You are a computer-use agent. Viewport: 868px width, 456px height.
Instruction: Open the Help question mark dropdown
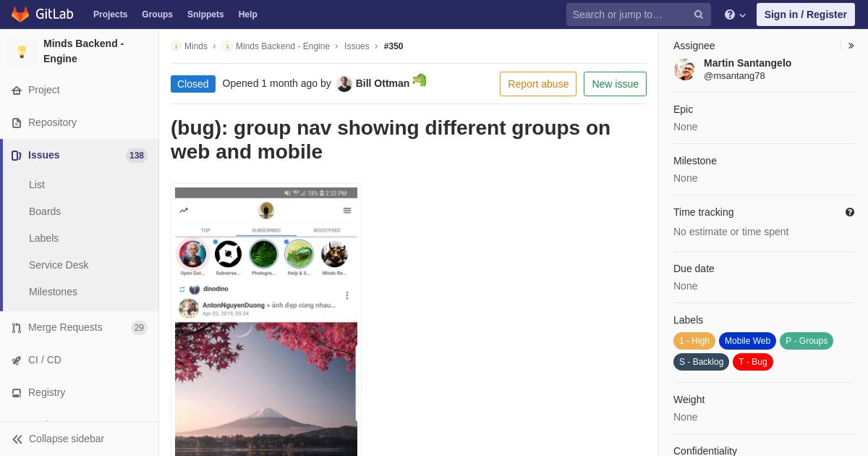[x=735, y=14]
